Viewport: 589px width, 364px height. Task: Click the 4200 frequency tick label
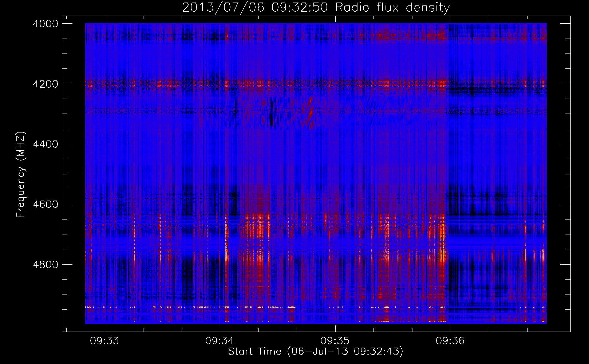[x=46, y=84]
